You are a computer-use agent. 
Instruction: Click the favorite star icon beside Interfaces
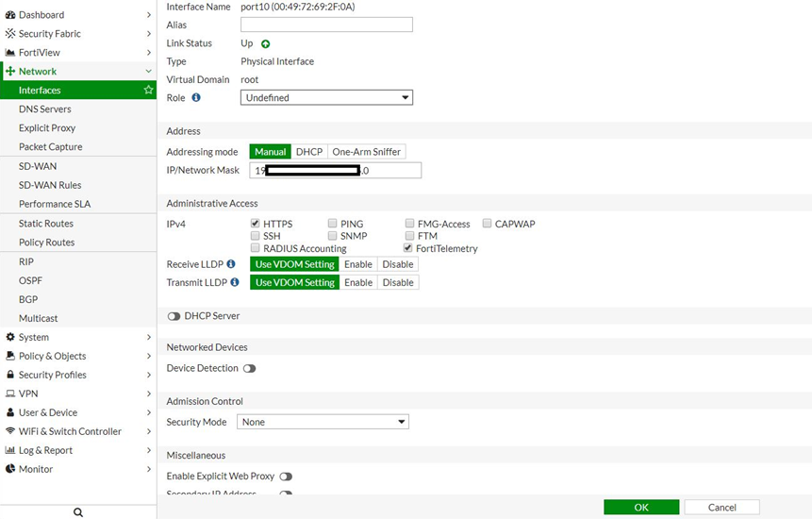pos(148,91)
